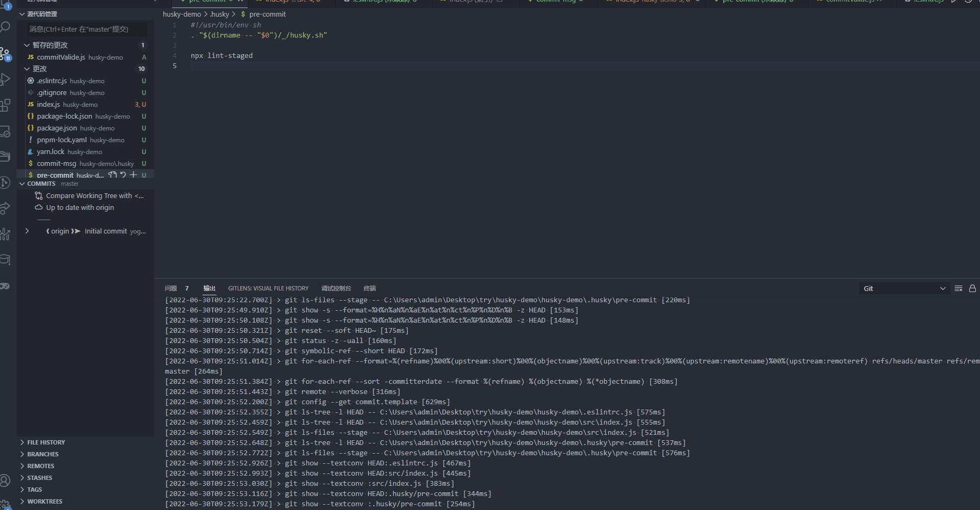Click the dollar icon in the pre-commit breadcrumb
This screenshot has height=510, width=980.
pos(243,14)
